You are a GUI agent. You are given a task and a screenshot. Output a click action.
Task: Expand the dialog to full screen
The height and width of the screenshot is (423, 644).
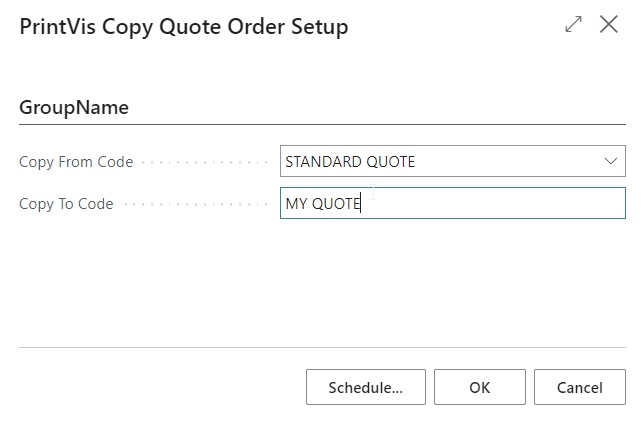point(573,26)
